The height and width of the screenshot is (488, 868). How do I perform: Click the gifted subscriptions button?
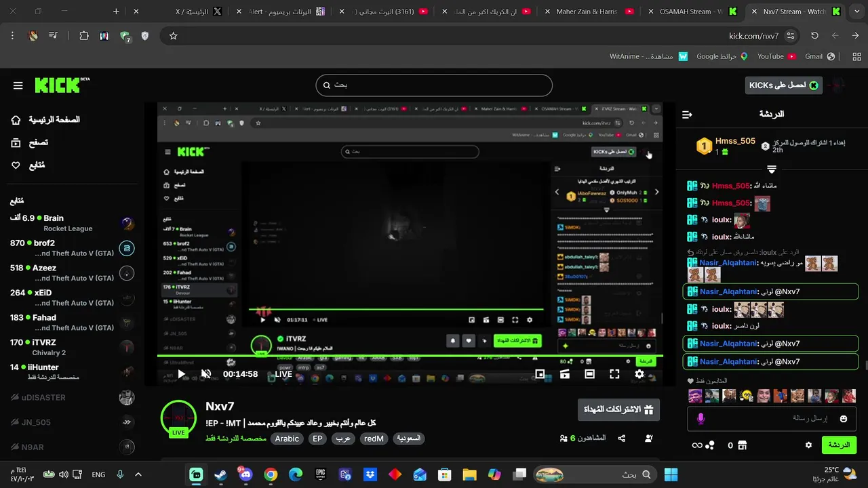pyautogui.click(x=618, y=409)
